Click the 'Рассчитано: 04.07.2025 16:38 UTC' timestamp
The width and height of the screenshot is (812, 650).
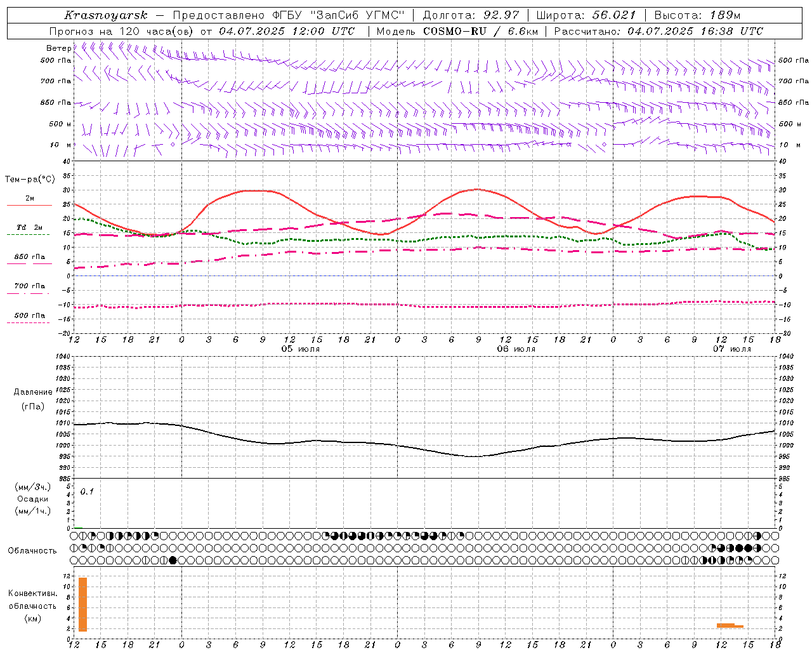[x=658, y=31]
